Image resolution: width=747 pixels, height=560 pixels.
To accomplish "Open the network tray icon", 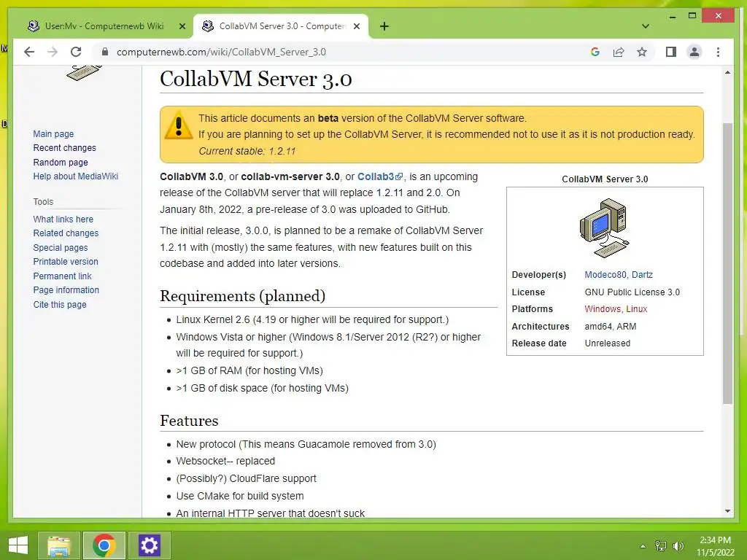I will pyautogui.click(x=661, y=545).
